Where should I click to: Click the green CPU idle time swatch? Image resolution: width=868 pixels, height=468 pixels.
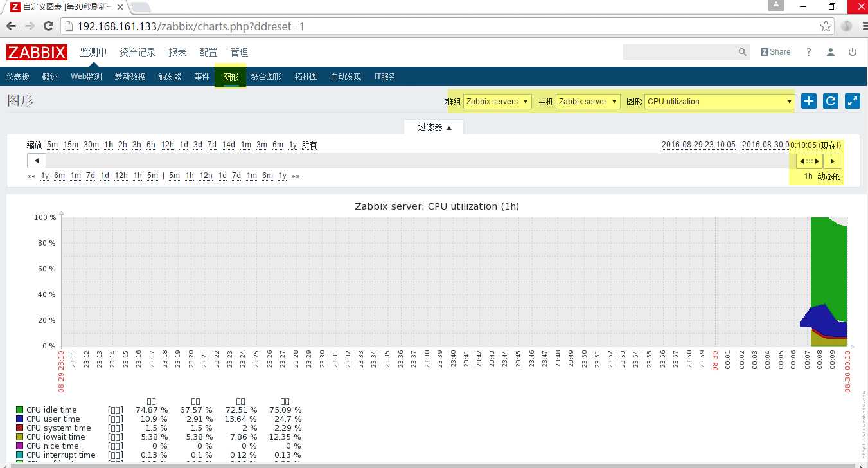[x=19, y=410]
